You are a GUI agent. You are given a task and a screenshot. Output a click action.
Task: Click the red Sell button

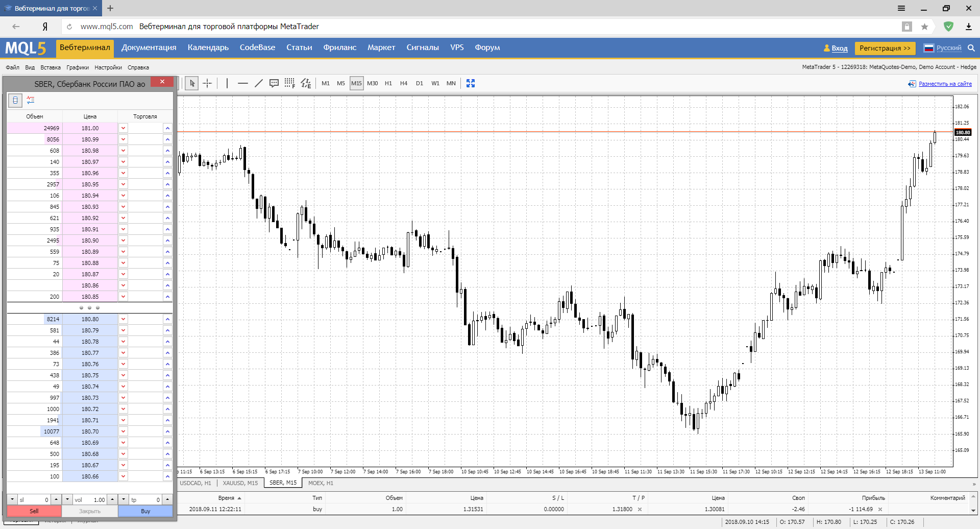click(34, 511)
